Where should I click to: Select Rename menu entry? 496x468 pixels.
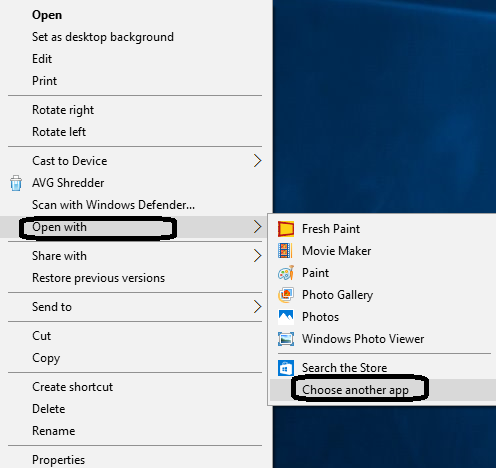tap(54, 431)
